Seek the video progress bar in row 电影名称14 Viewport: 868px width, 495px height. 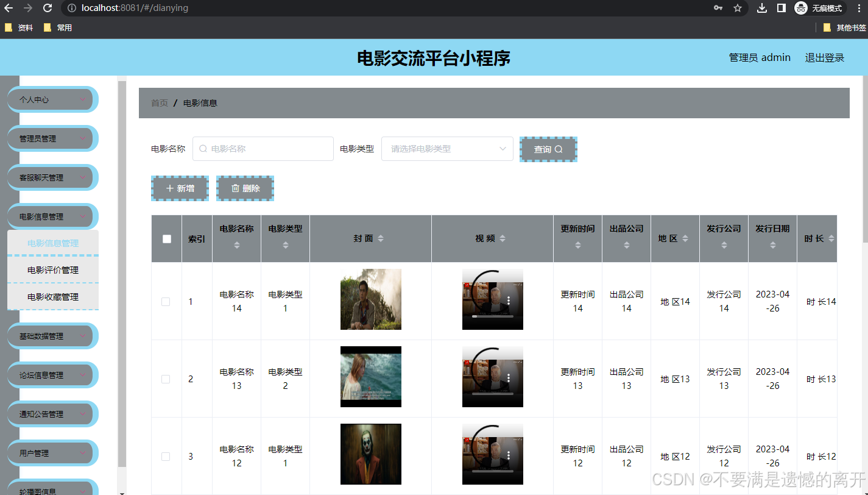(x=493, y=316)
